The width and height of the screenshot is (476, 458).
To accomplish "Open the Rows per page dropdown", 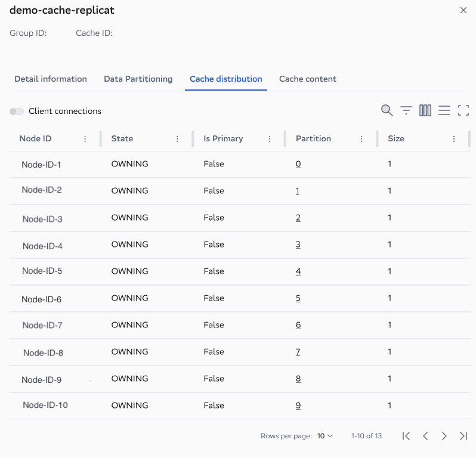I will (324, 436).
